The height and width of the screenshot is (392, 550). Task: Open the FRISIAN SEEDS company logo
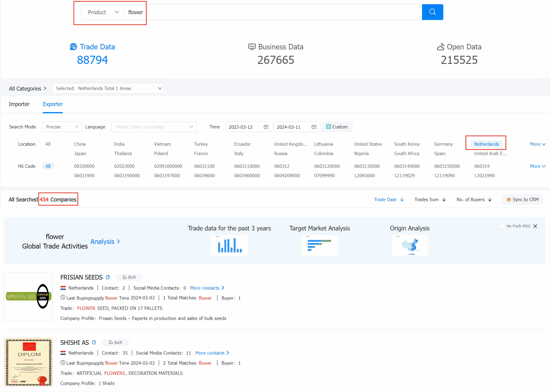28,297
